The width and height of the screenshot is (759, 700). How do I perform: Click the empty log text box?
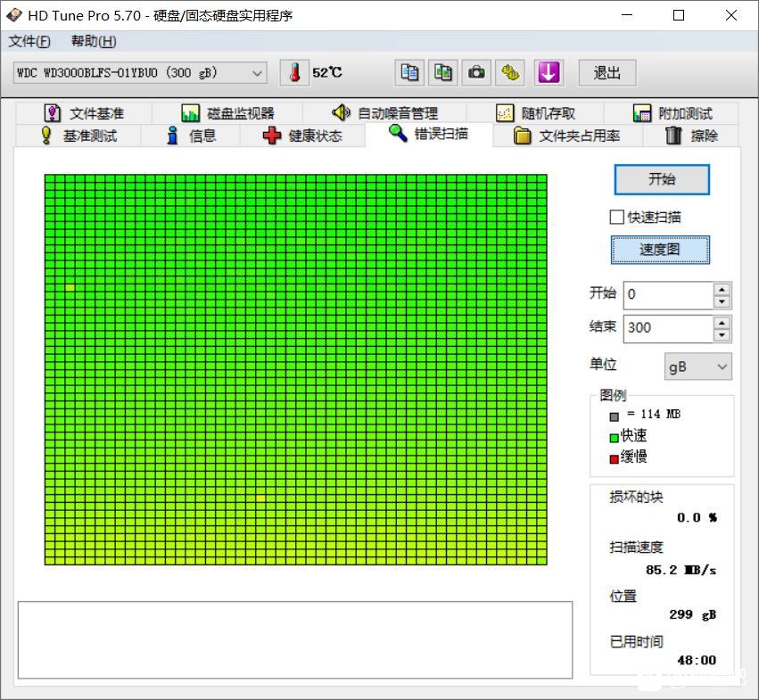[x=295, y=640]
